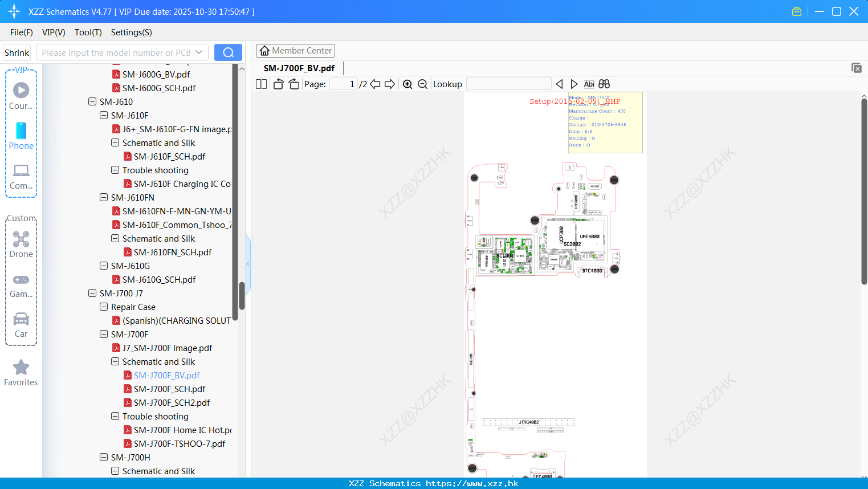The width and height of the screenshot is (868, 489).
Task: Toggle the two-page view icon
Action: [x=261, y=84]
